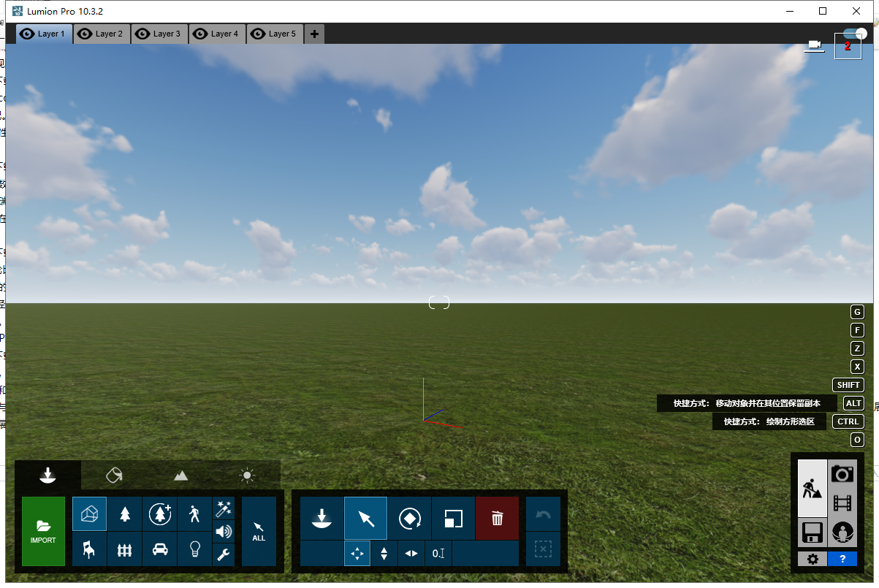Open Movie mode with the filmstrip icon
Viewport: 879px width, 588px height.
[842, 503]
